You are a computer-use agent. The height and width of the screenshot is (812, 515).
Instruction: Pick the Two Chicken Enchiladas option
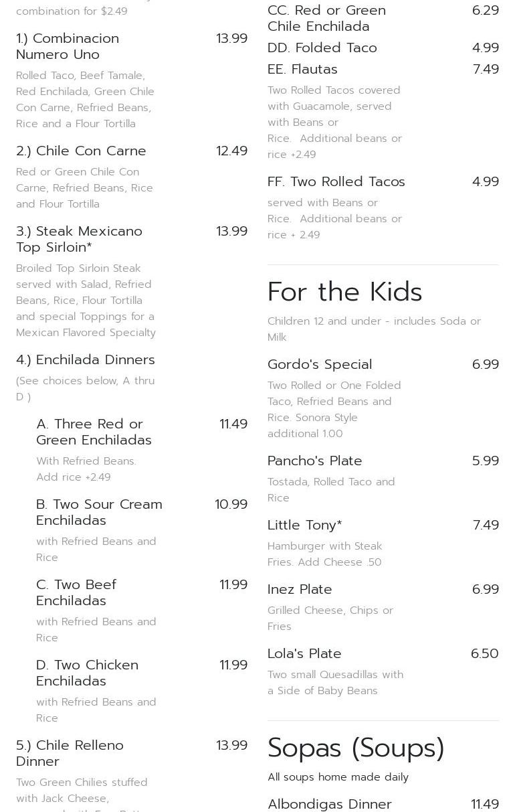(x=87, y=673)
